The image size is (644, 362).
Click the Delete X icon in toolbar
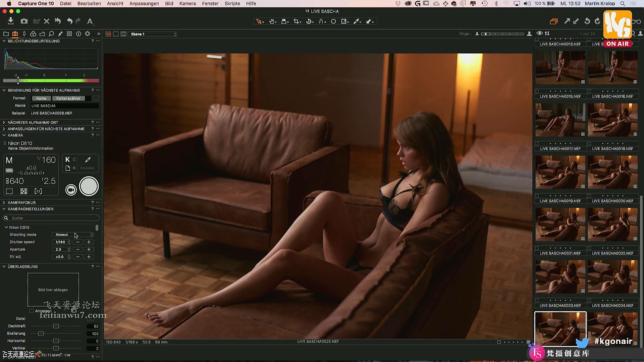(47, 21)
